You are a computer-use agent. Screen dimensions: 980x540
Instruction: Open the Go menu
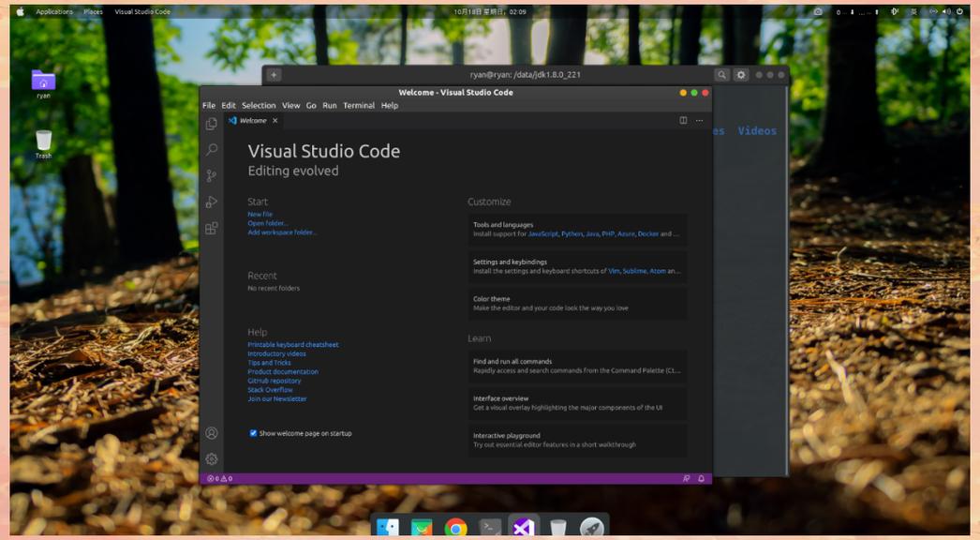click(x=311, y=105)
